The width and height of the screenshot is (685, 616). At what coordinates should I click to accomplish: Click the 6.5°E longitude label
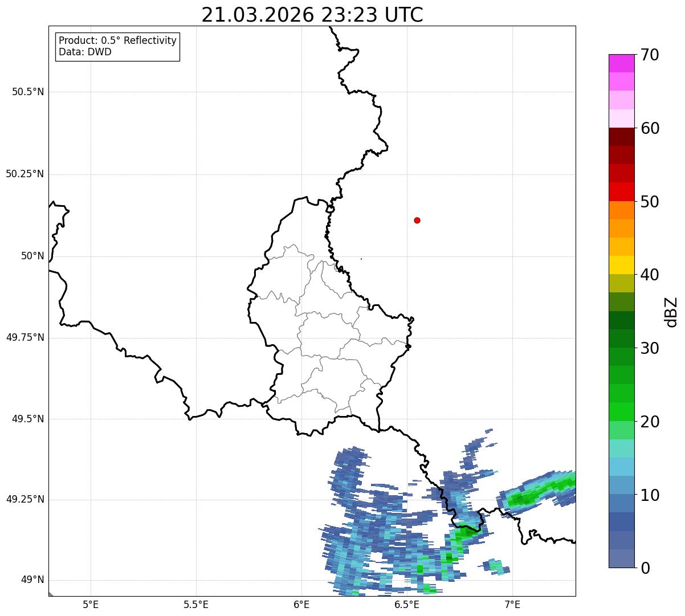click(x=407, y=604)
